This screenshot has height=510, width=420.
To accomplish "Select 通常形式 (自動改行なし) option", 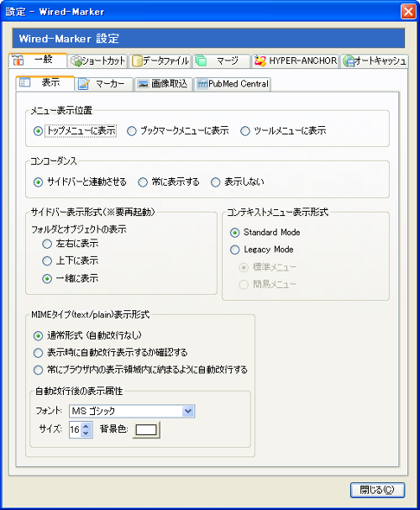I will click(x=38, y=336).
